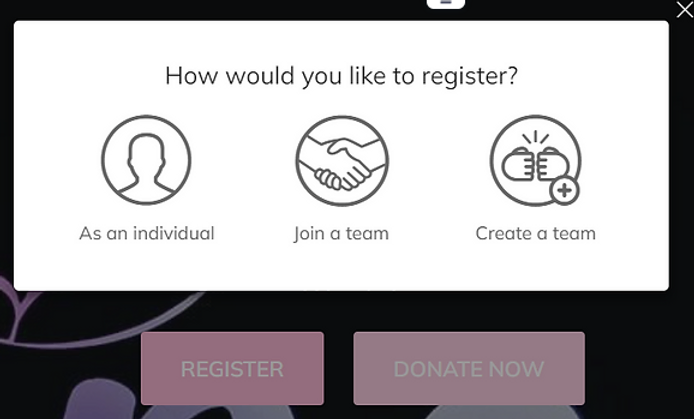Select the individual person silhouette icon
The image size is (694, 419).
[x=147, y=160]
